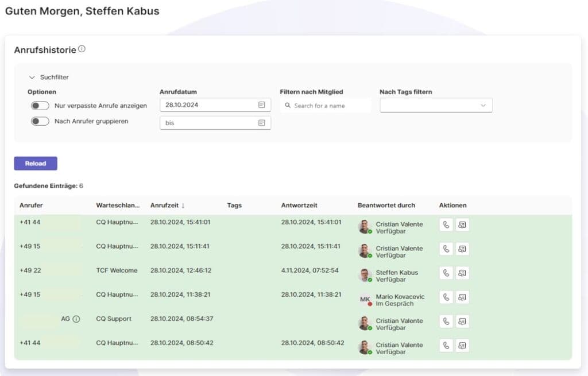Image resolution: width=588 pixels, height=376 pixels.
Task: Call back the 15:41:01 caller with the phone icon
Action: point(446,224)
